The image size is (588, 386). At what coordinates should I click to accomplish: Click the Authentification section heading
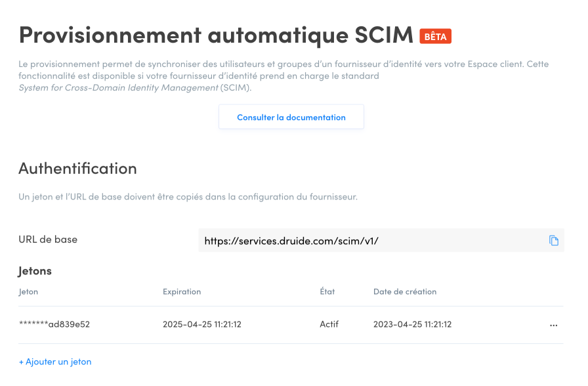click(77, 169)
